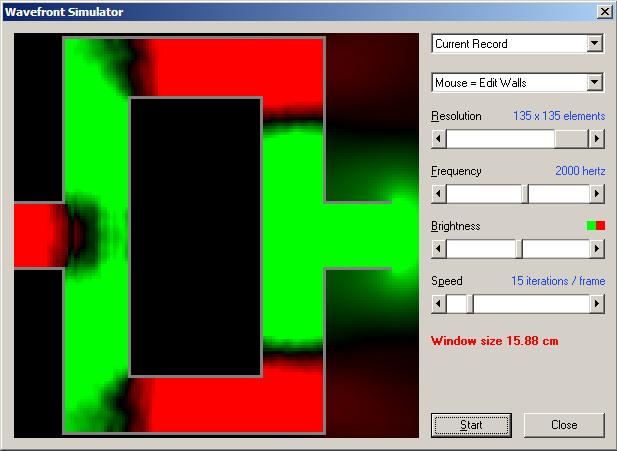Screen dimensions: 617x451
Task: Click the Close button
Action: pyautogui.click(x=564, y=425)
